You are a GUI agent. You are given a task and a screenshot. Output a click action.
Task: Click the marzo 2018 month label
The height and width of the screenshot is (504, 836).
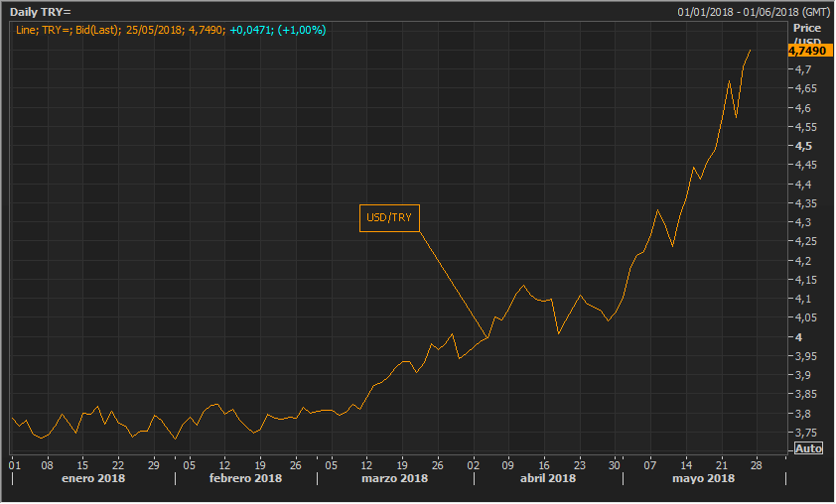[394, 478]
